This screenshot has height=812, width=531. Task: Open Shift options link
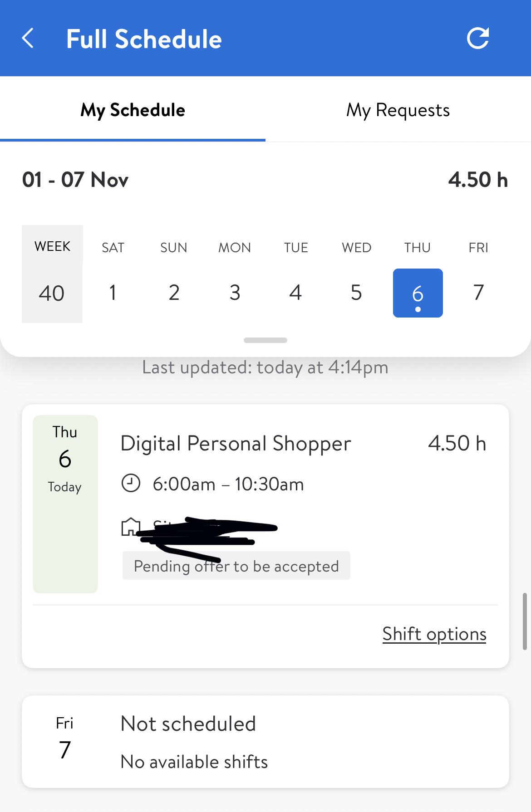point(434,634)
